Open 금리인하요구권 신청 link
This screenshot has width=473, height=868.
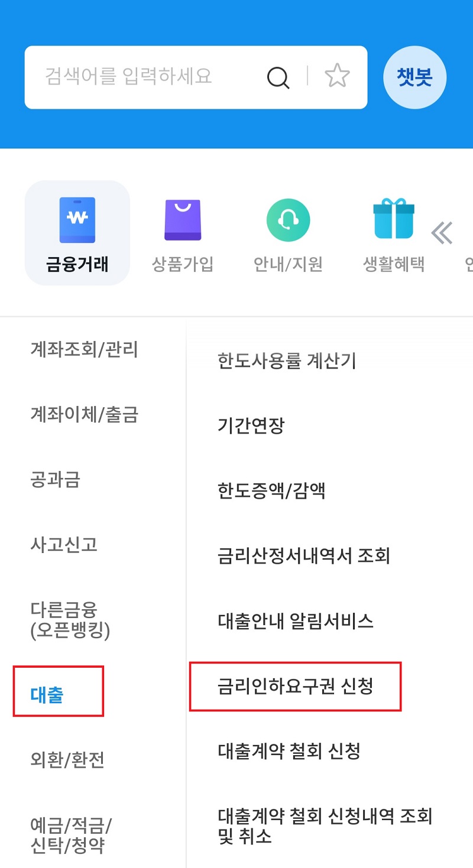coord(295,687)
